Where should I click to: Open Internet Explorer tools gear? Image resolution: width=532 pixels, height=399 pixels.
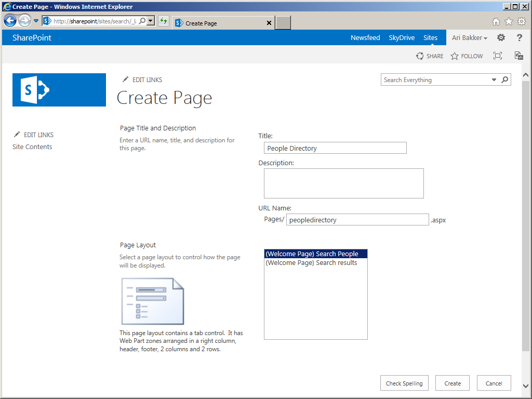pos(522,22)
